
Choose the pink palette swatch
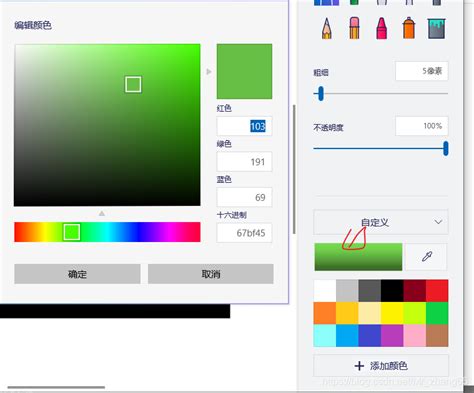415,336
